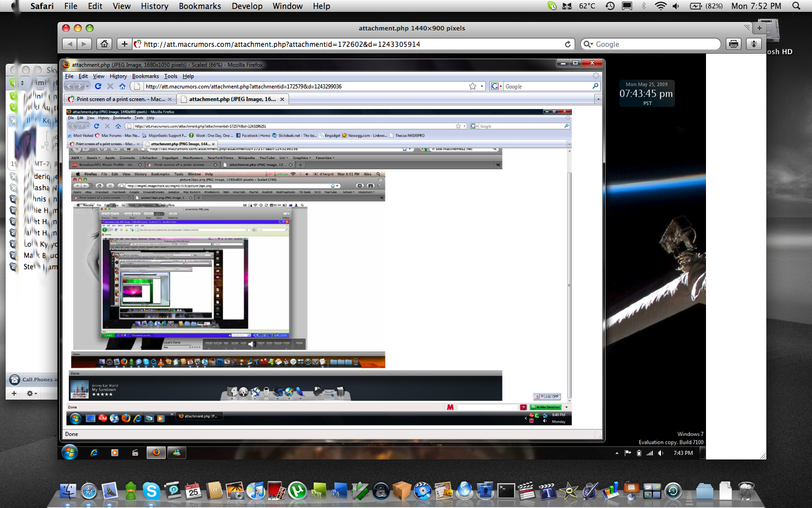Launch Finder from the Dock
This screenshot has width=812, height=508.
(x=68, y=491)
